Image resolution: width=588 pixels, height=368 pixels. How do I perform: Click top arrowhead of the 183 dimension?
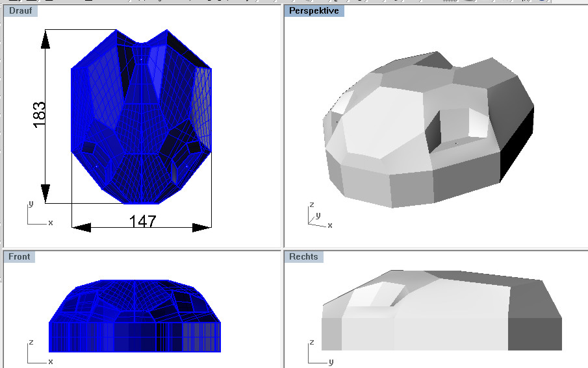(x=45, y=40)
